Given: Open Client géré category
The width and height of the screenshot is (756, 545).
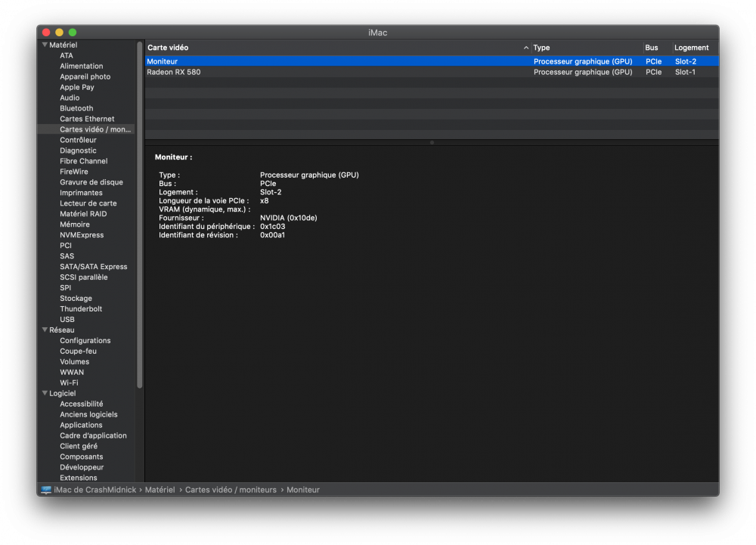Looking at the screenshot, I should pos(78,446).
